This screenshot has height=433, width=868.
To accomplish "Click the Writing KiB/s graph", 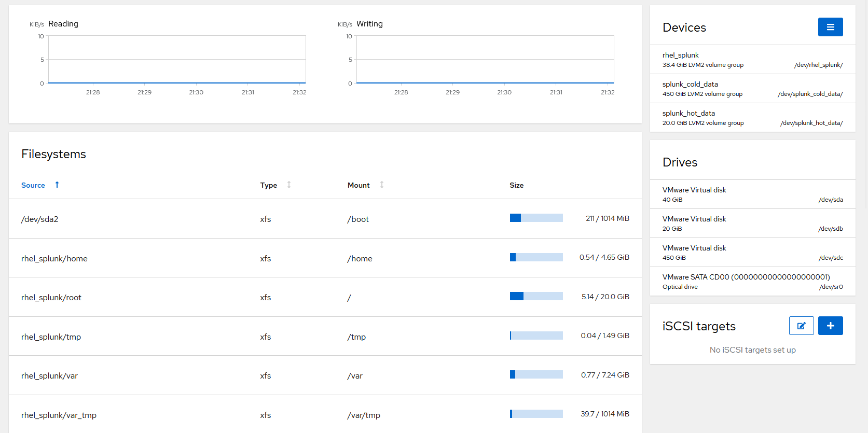I will point(485,60).
